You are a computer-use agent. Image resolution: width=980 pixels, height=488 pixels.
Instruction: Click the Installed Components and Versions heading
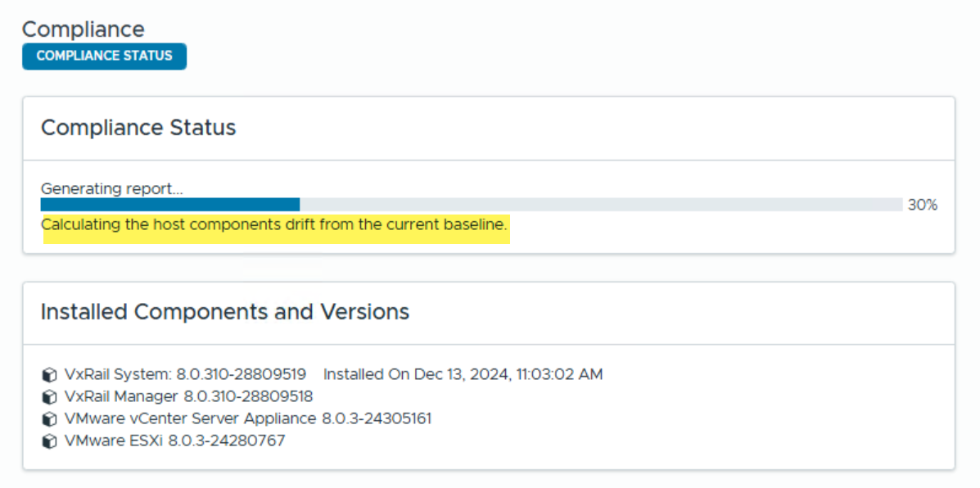[x=225, y=312]
